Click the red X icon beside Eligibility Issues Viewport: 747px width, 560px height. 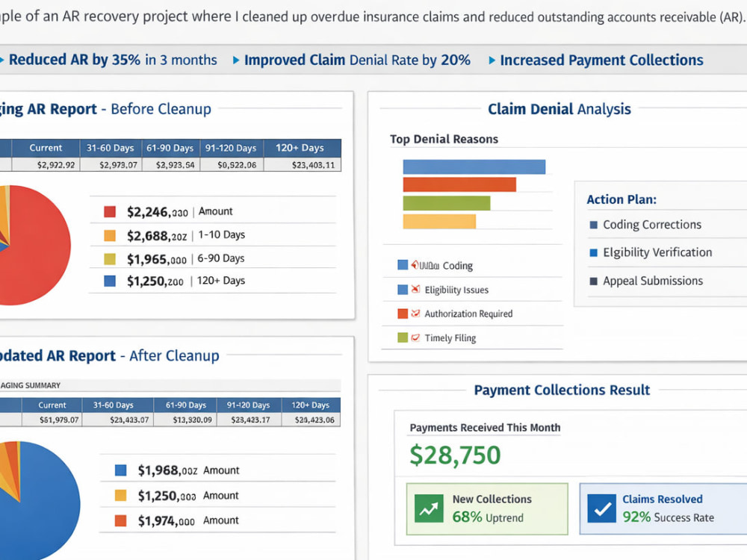(x=415, y=289)
